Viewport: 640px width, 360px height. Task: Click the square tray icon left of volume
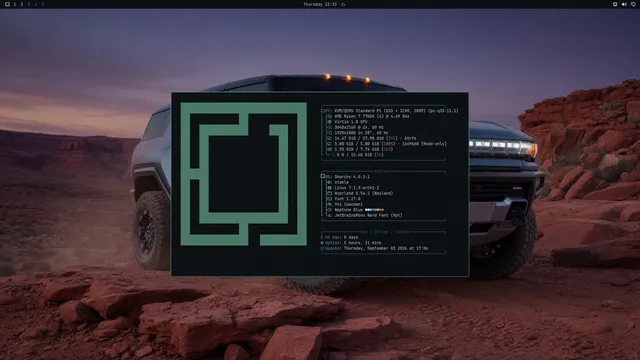coord(615,4)
